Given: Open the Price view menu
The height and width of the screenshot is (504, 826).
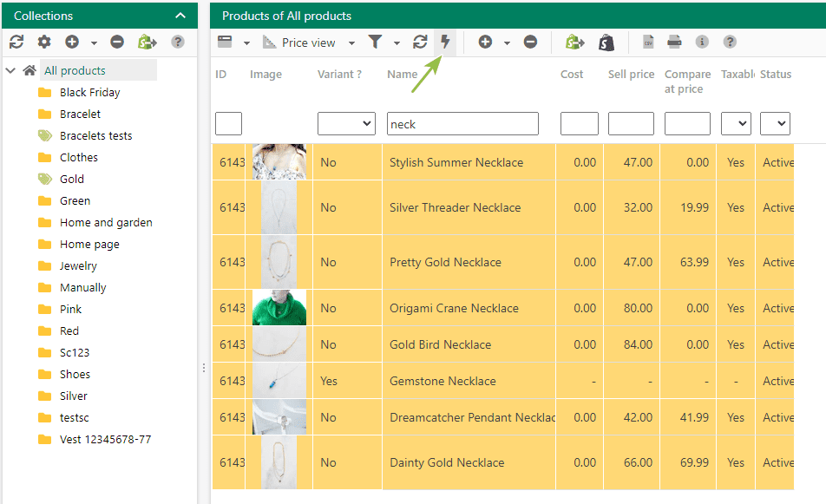Looking at the screenshot, I should click(x=308, y=43).
